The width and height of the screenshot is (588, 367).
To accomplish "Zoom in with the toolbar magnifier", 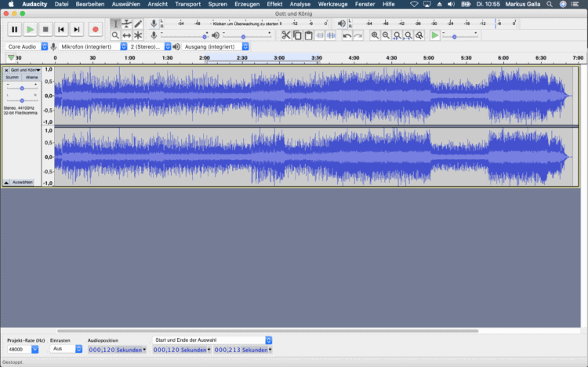I will tap(375, 35).
